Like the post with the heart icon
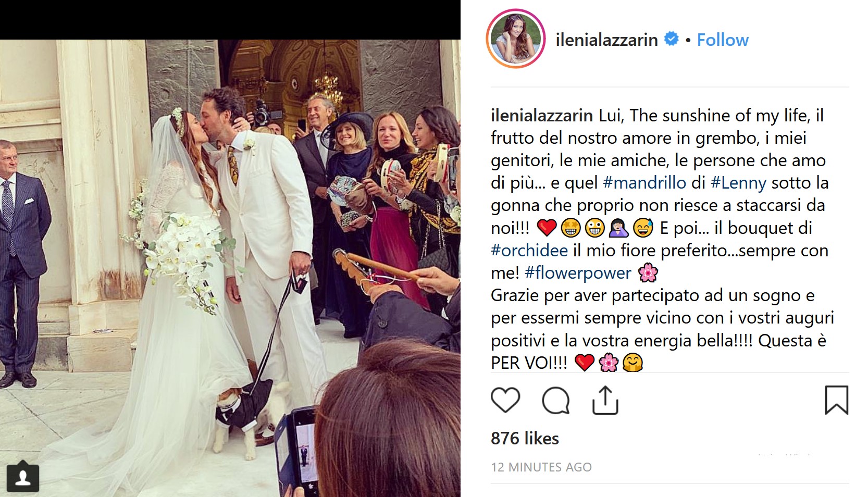 [505, 400]
